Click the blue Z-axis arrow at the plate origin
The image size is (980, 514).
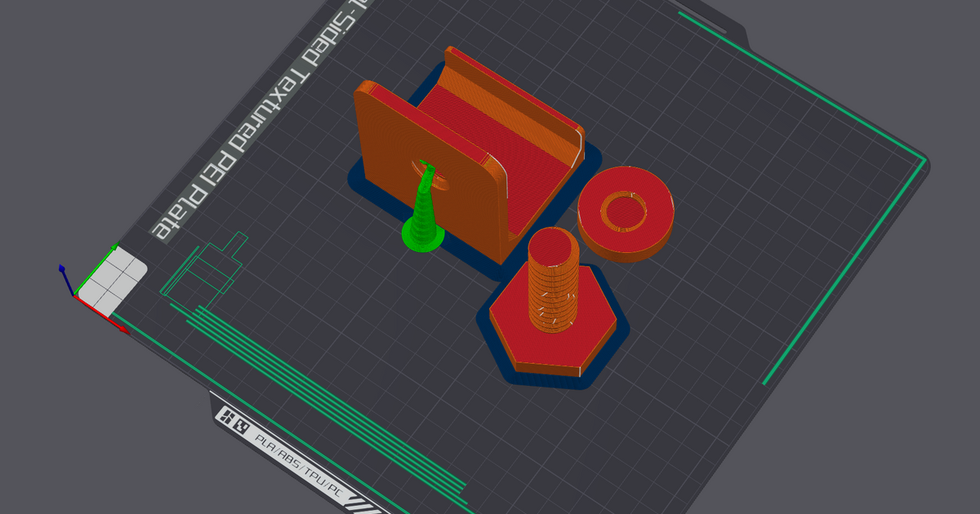[x=63, y=268]
